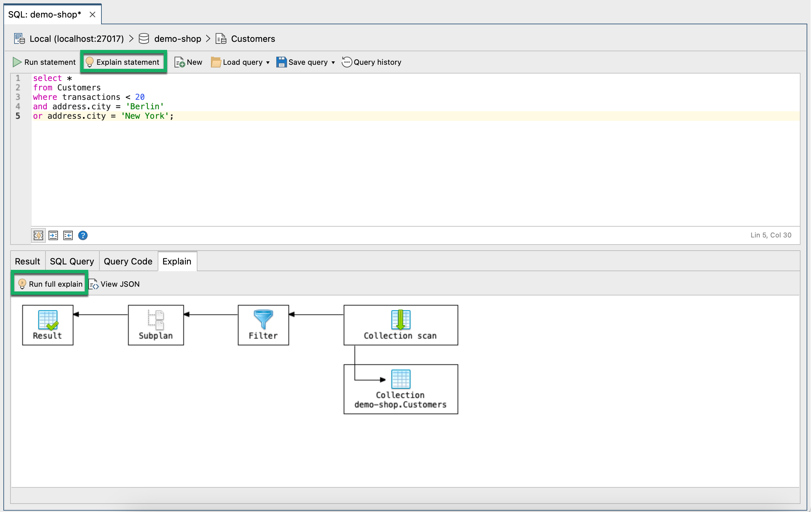
Task: Select the Query Code tab
Action: (x=128, y=261)
